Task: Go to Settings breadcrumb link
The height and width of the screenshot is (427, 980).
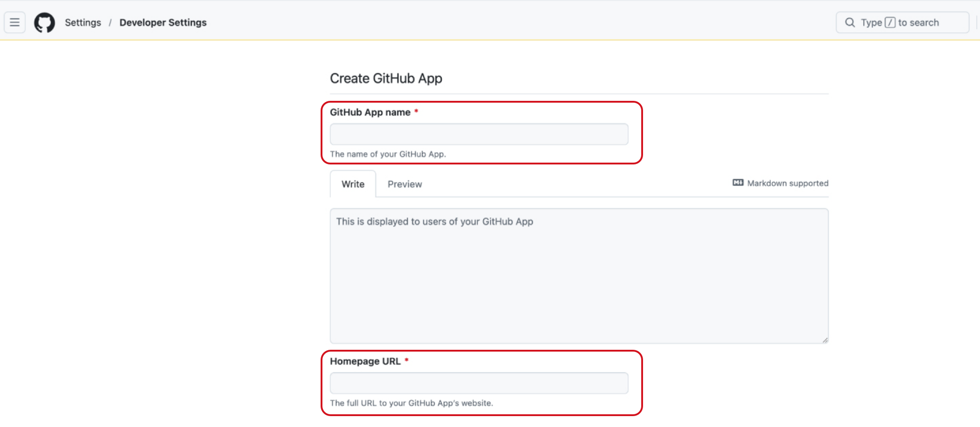Action: (83, 23)
